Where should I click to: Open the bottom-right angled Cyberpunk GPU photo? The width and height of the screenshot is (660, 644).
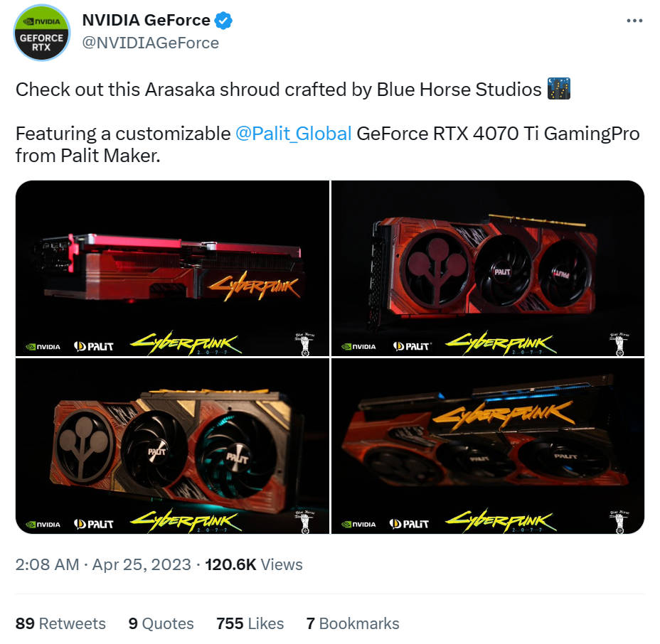tap(488, 446)
